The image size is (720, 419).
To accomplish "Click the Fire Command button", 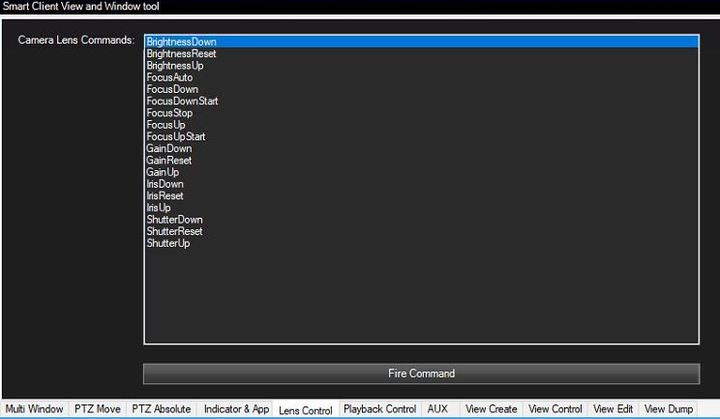I will pos(421,373).
